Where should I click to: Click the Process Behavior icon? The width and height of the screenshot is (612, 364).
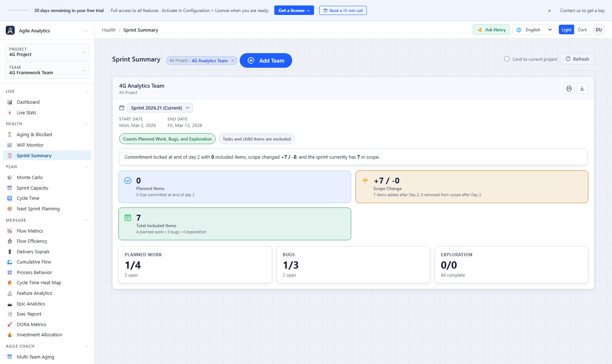pos(10,273)
